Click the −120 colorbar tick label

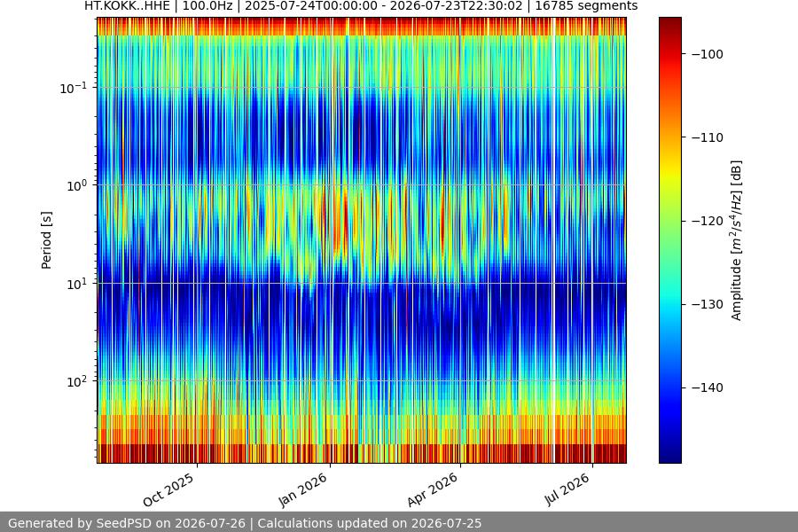(708, 221)
